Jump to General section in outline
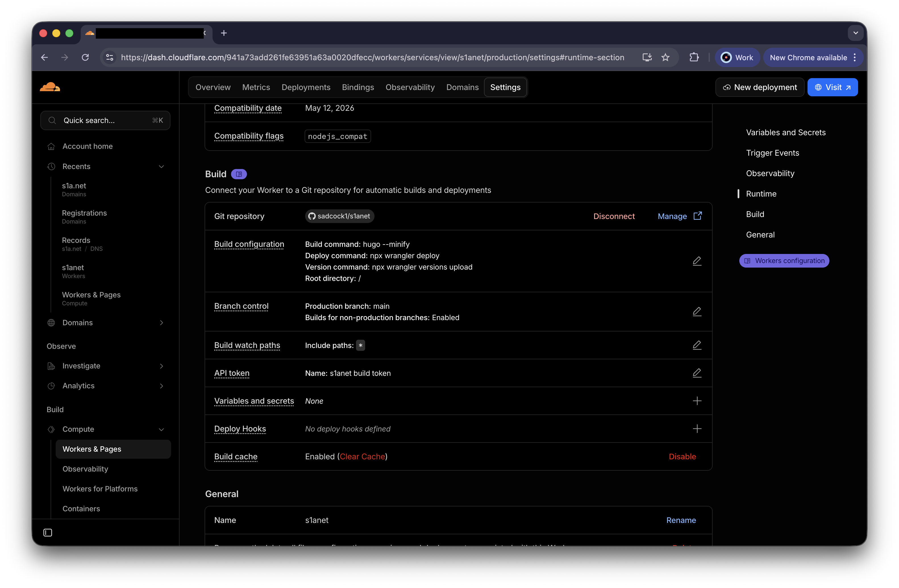This screenshot has height=588, width=899. point(760,235)
